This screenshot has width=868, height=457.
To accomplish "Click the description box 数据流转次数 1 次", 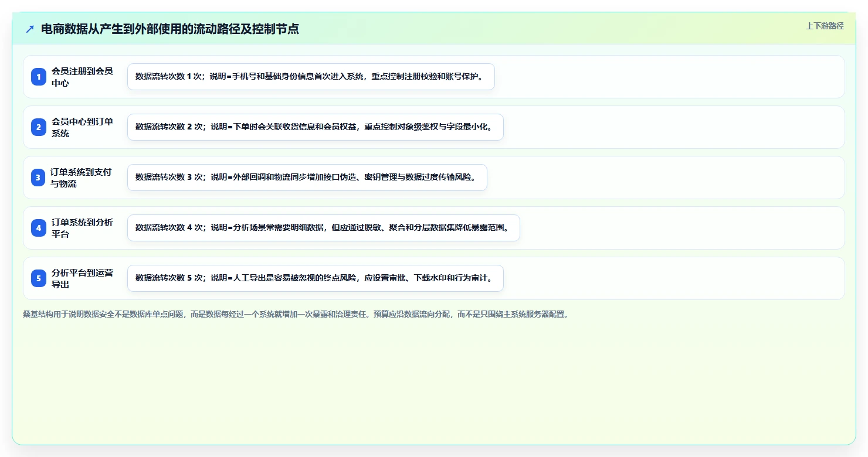I will coord(311,77).
